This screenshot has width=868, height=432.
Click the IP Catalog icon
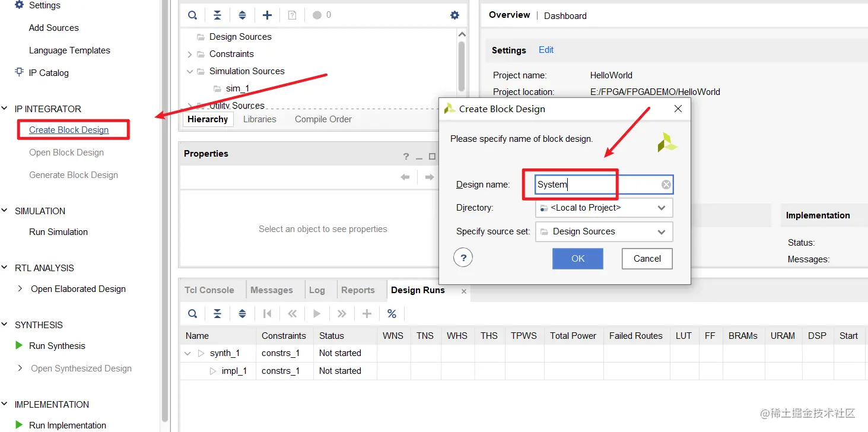19,72
